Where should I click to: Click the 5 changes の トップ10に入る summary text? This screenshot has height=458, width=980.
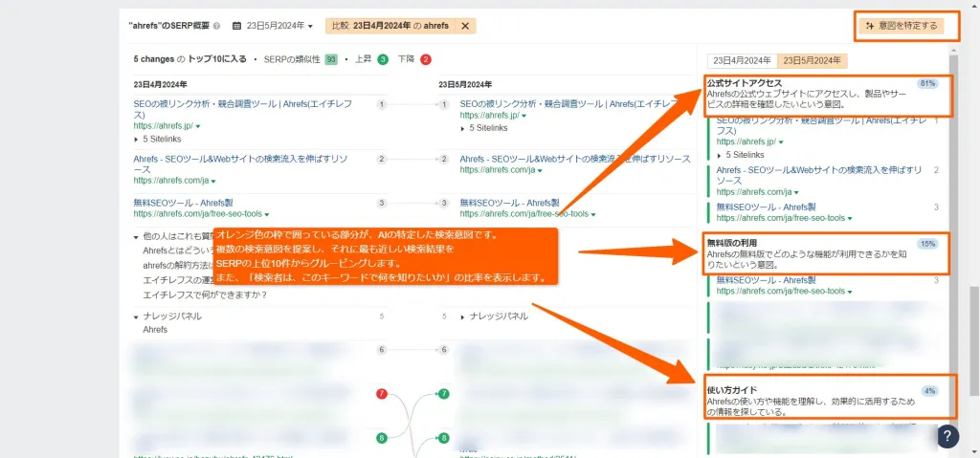pyautogui.click(x=190, y=59)
